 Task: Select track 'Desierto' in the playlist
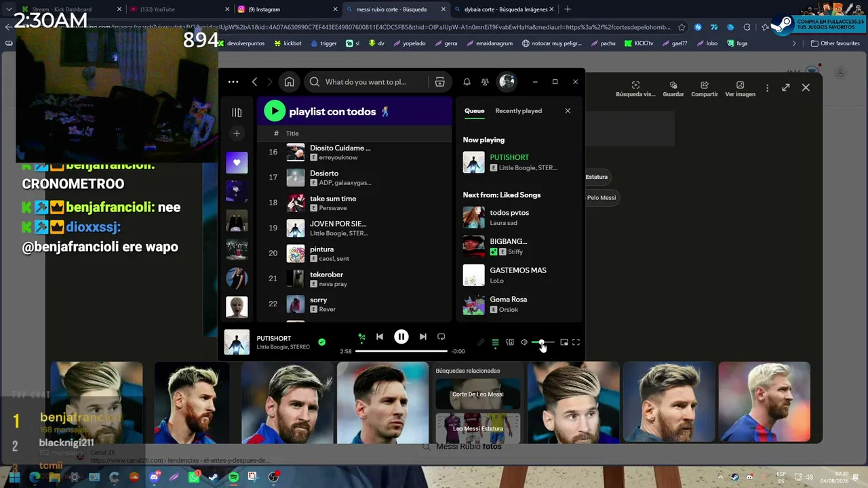coord(354,178)
